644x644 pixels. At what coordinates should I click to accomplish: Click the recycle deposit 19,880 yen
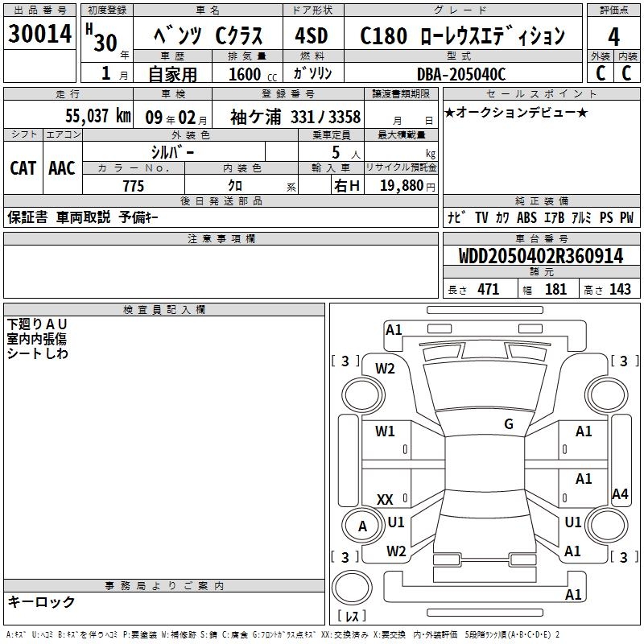(407, 186)
